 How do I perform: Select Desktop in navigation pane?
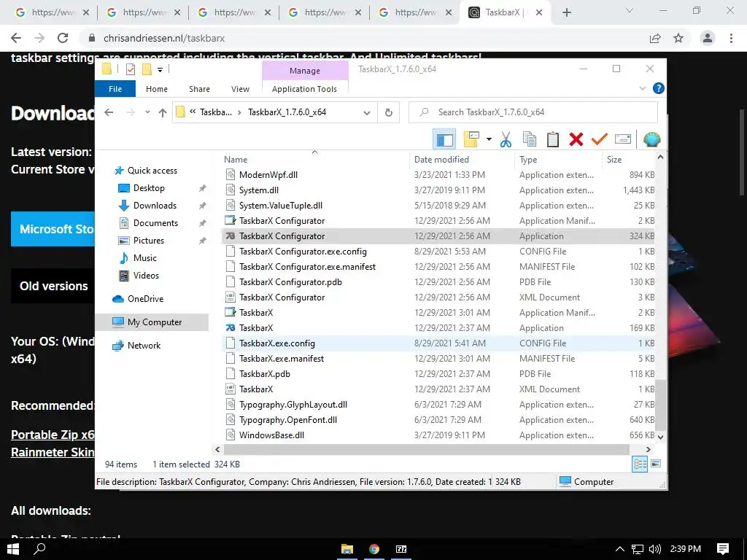pyautogui.click(x=149, y=188)
